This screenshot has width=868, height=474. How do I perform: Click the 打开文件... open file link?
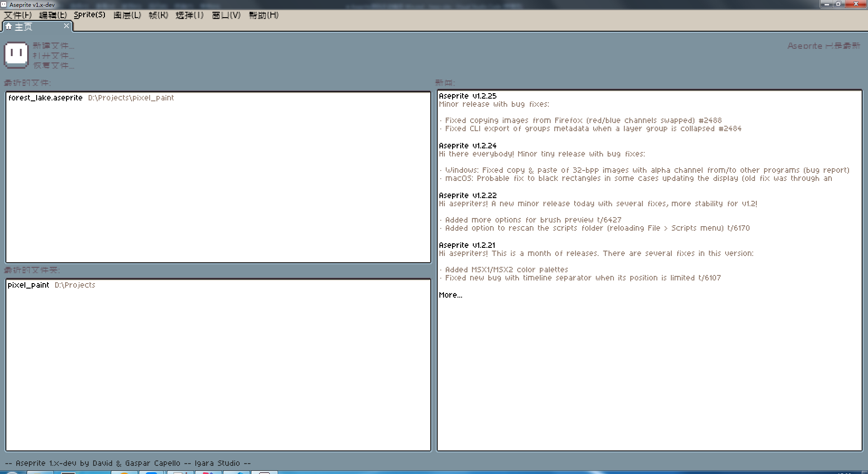pos(53,56)
